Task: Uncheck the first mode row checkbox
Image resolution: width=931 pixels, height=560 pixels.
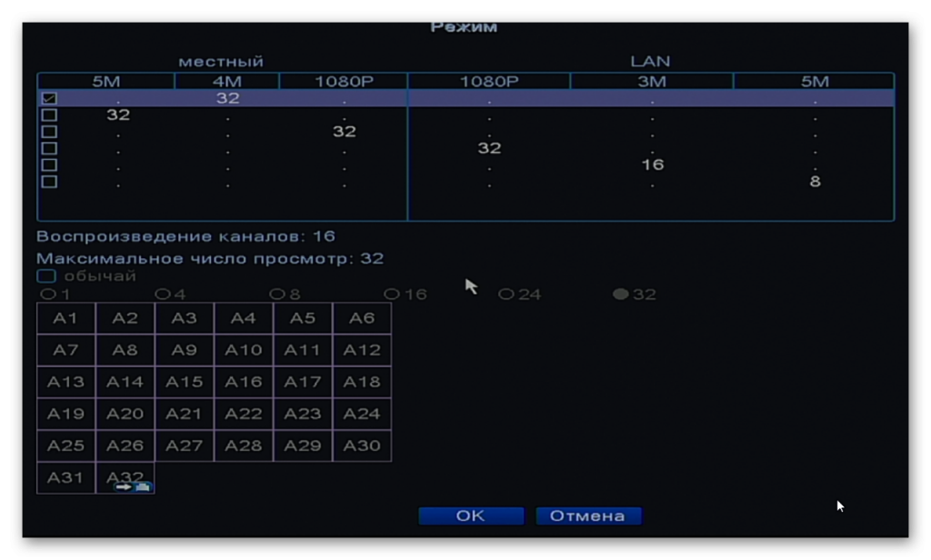Action: point(49,98)
